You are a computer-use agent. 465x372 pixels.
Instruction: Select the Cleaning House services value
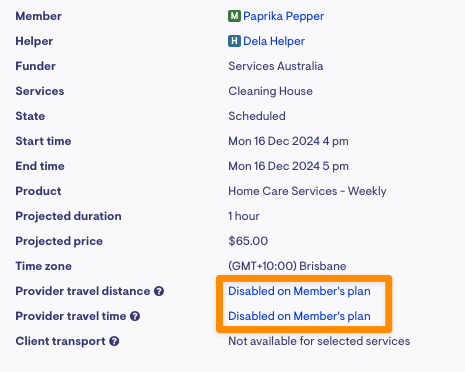click(270, 91)
